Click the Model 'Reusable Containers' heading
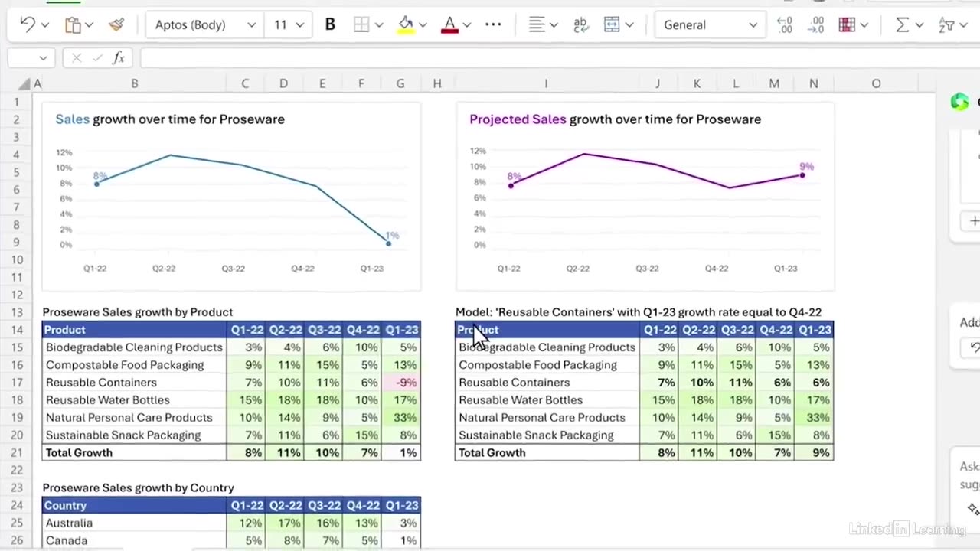 pos(639,312)
